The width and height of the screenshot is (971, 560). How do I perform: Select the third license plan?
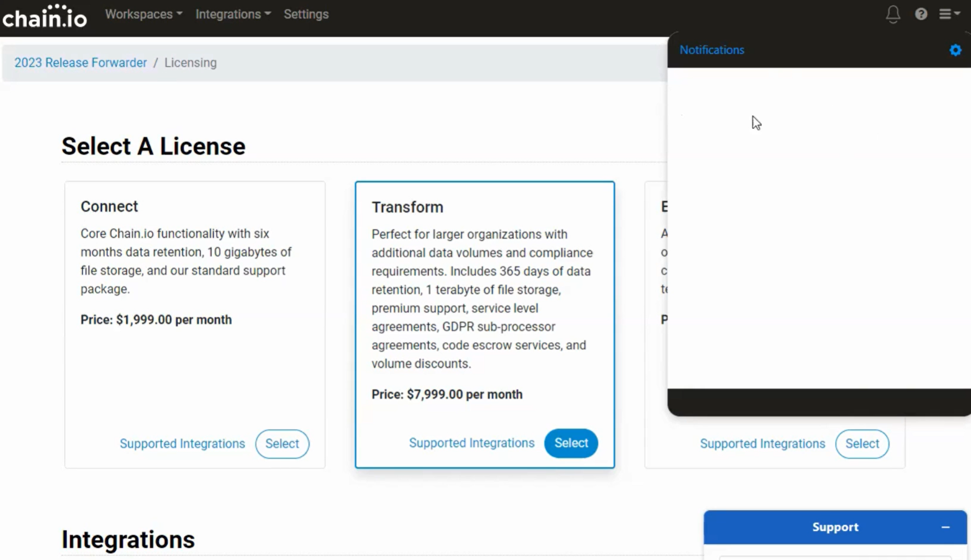coord(862,444)
